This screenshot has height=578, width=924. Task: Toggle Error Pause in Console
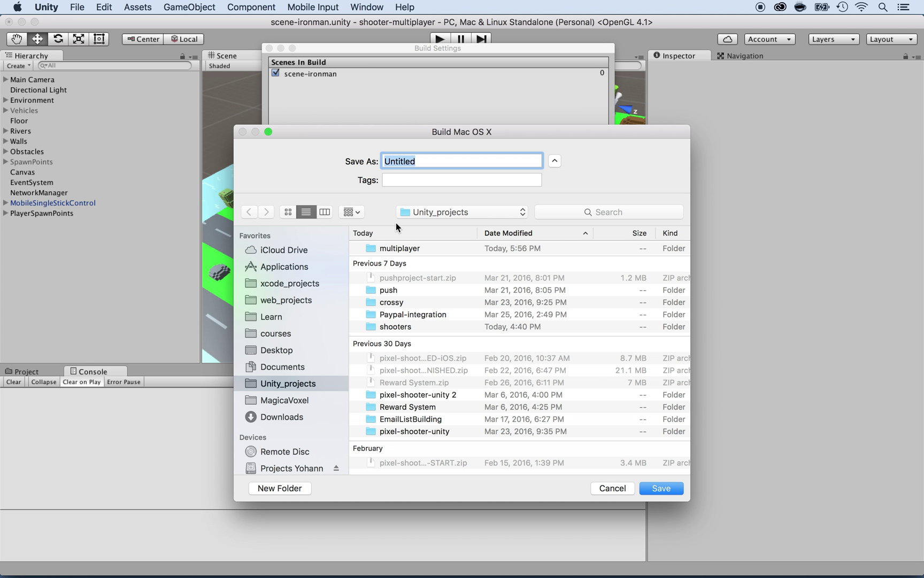[x=124, y=382]
